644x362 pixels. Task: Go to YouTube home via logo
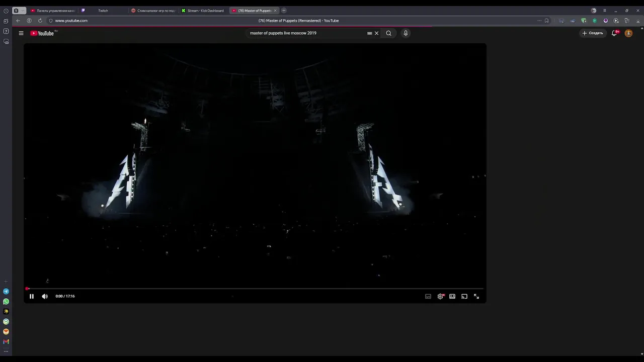42,33
